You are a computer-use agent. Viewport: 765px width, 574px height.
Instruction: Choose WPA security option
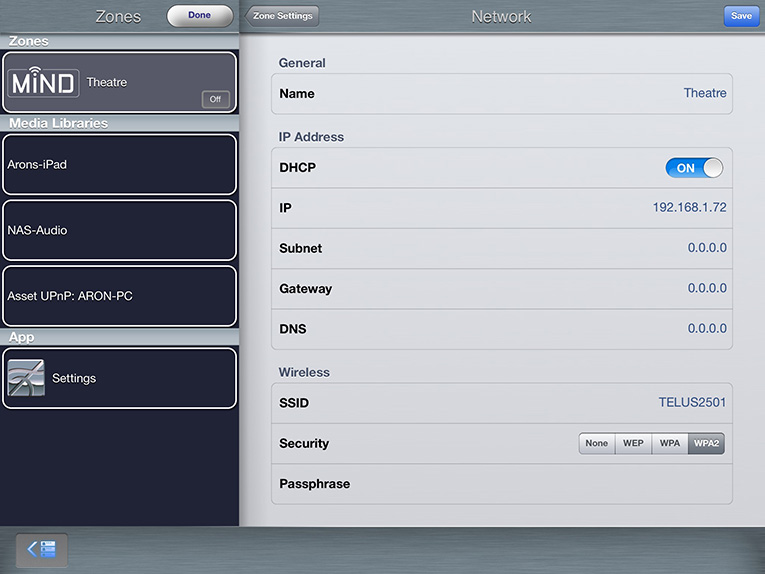tap(669, 444)
